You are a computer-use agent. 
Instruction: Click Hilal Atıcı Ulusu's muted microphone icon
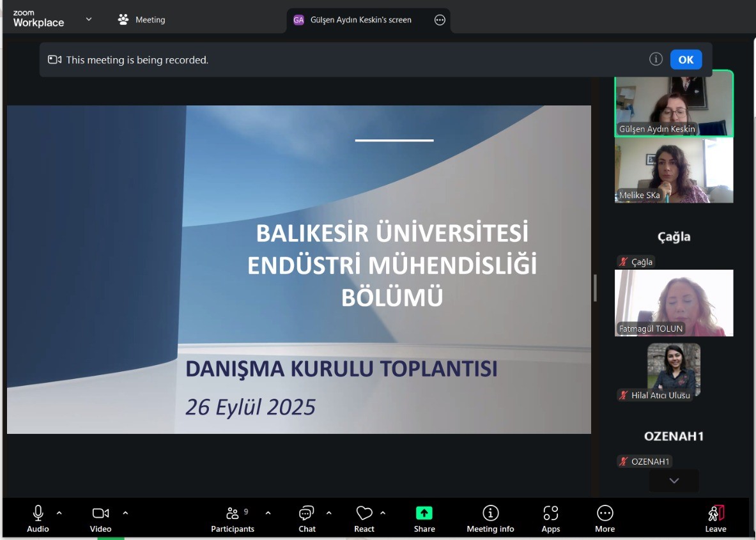pyautogui.click(x=624, y=395)
